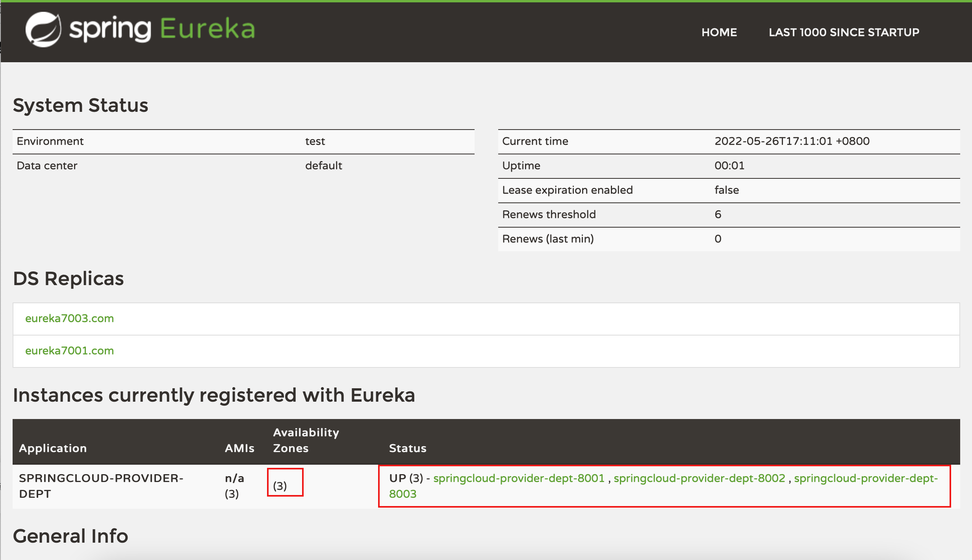The height and width of the screenshot is (560, 972).
Task: Click the Environment test row
Action: pyautogui.click(x=50, y=141)
